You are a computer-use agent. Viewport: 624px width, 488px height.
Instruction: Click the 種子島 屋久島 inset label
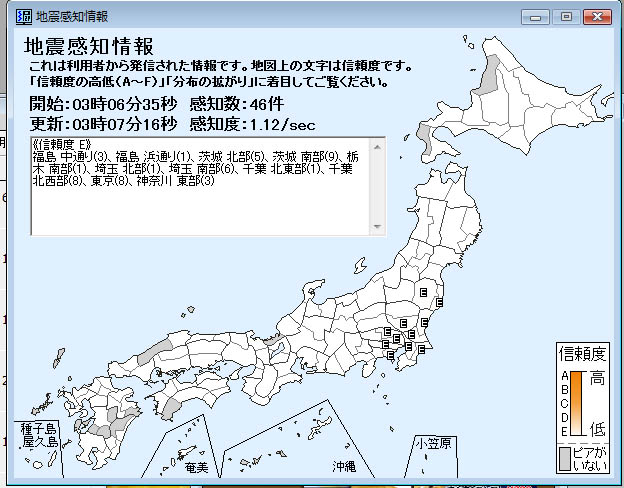tap(39, 435)
